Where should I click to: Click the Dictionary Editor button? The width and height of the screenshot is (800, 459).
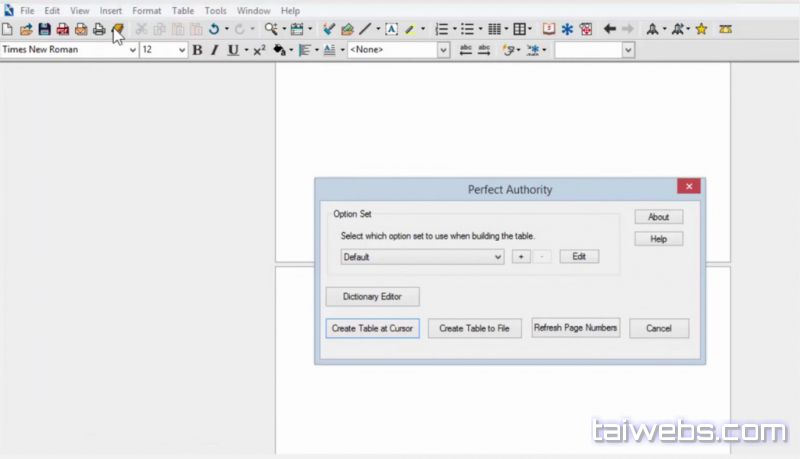pyautogui.click(x=372, y=297)
